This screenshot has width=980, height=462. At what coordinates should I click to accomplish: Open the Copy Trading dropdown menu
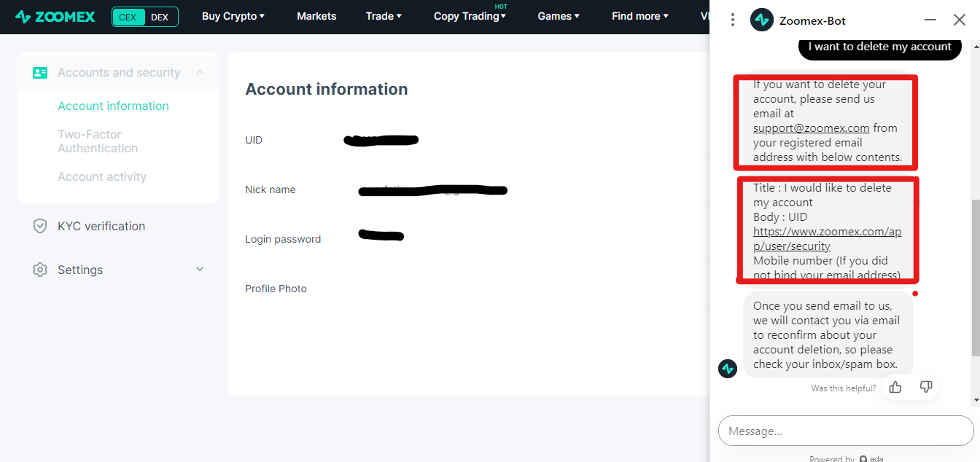coord(470,16)
